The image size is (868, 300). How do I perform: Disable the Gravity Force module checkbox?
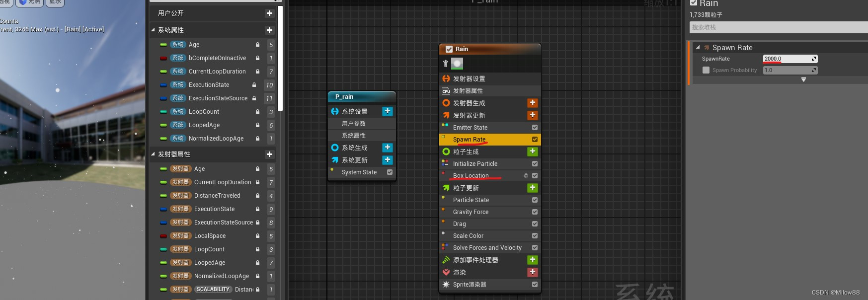click(x=535, y=212)
